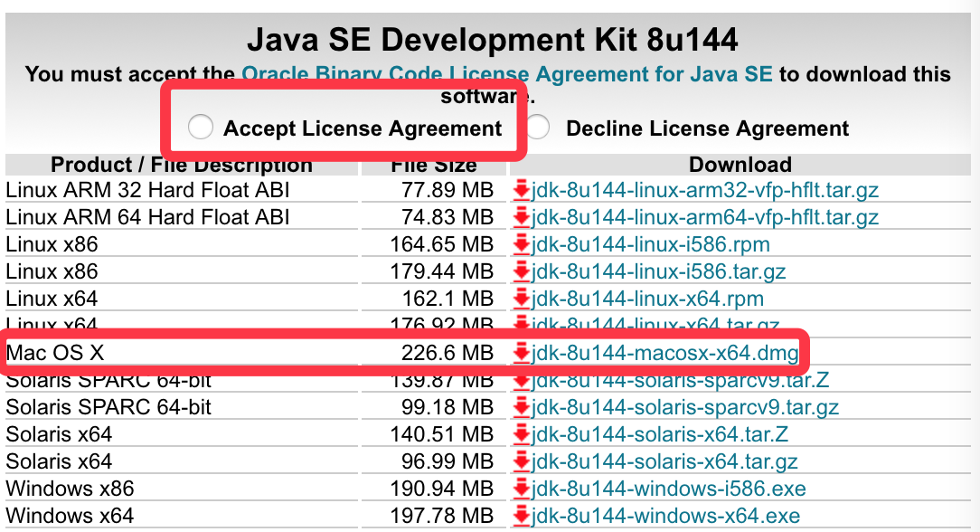Download jdk-8u144-linux-x64.rpm file
Image resolution: width=980 pixels, height=532 pixels.
click(647, 299)
